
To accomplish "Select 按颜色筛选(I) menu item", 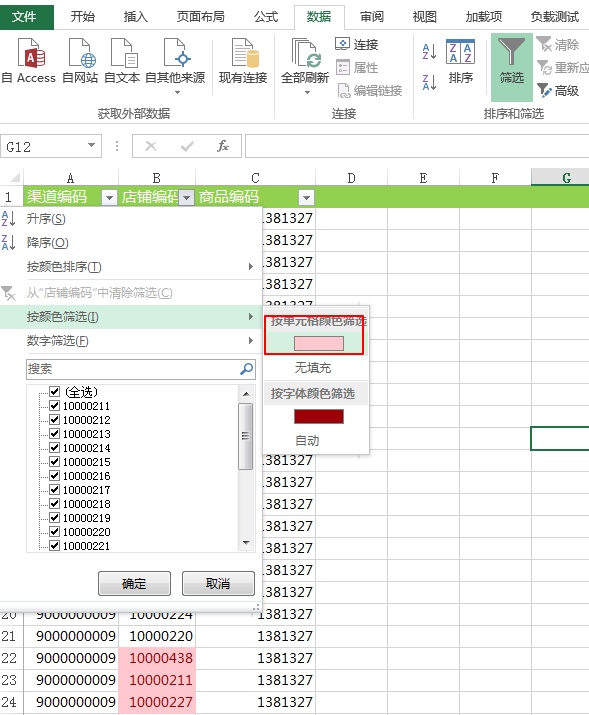I will coord(131,316).
